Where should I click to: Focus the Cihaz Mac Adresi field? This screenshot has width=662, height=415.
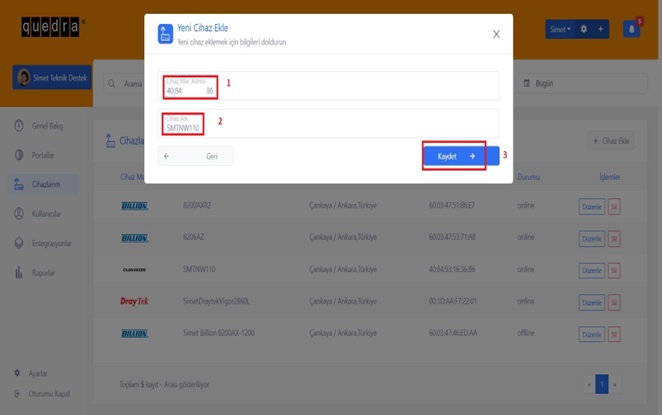[x=330, y=86]
